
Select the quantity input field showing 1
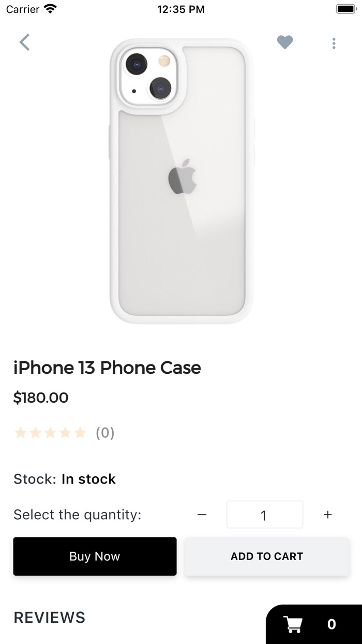pos(264,515)
